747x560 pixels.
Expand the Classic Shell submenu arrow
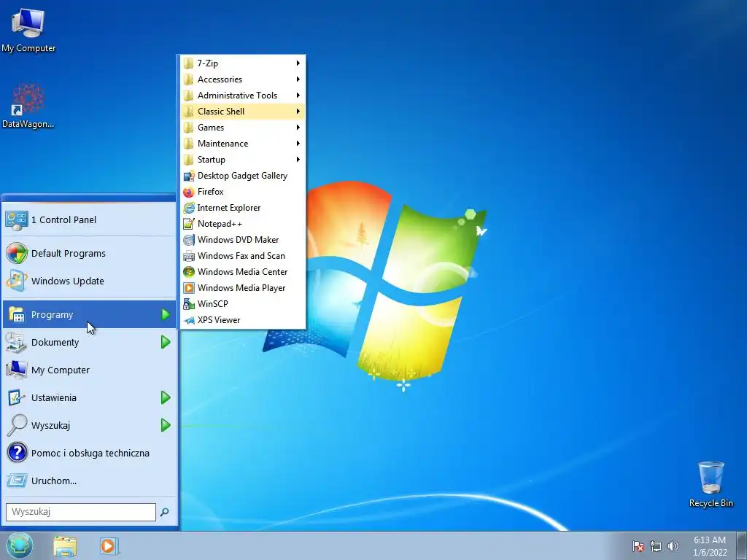click(x=298, y=112)
